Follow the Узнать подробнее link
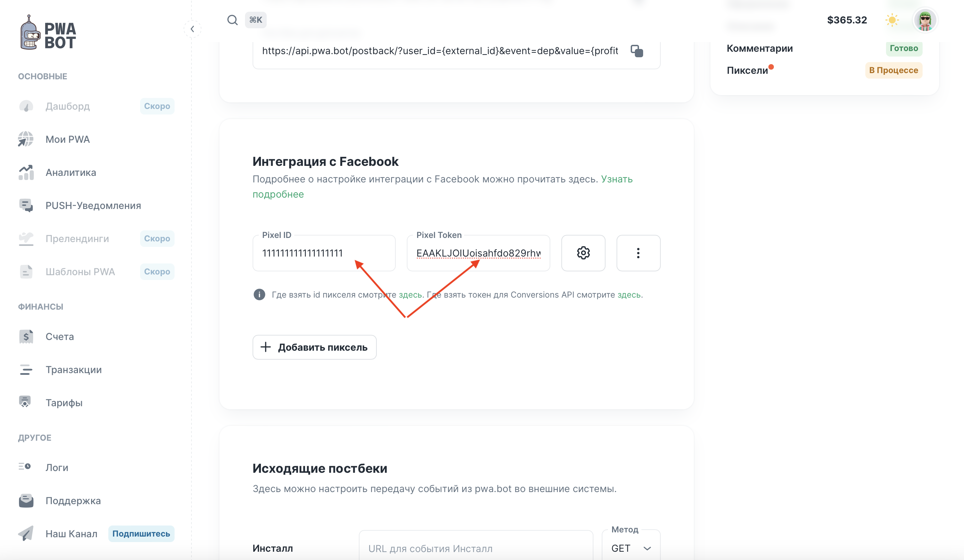964x560 pixels. [617, 179]
